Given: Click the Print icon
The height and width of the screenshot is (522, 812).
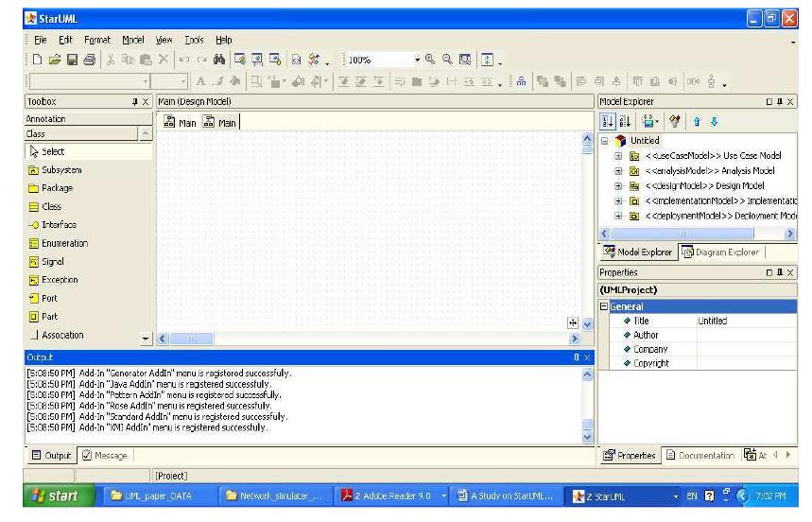Looking at the screenshot, I should point(89,60).
